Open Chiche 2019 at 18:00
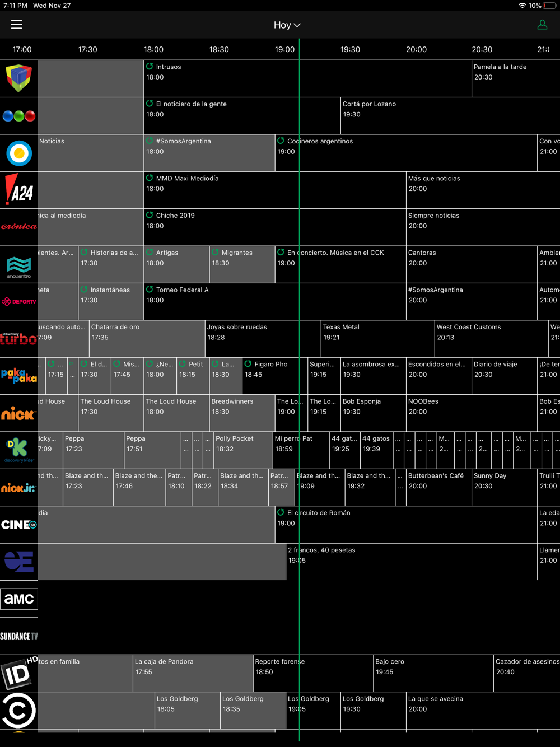Screen dimensions: 560x747 [275, 227]
